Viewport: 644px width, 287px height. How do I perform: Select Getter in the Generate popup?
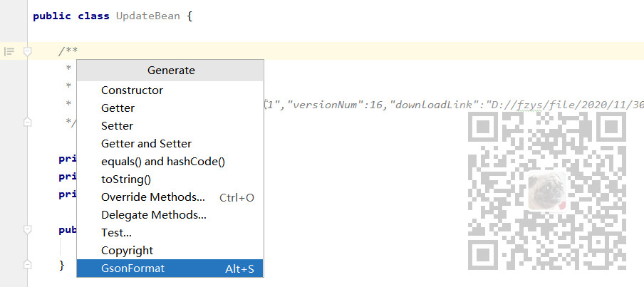tap(118, 108)
